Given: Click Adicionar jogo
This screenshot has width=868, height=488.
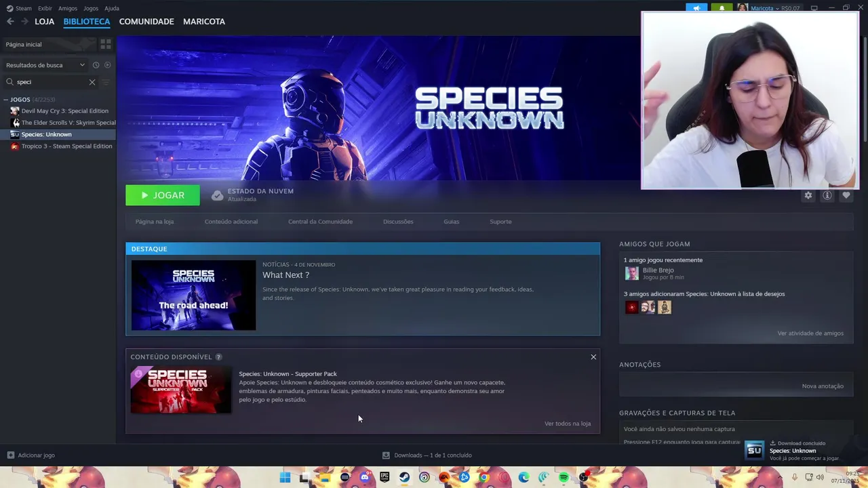Looking at the screenshot, I should pyautogui.click(x=31, y=455).
